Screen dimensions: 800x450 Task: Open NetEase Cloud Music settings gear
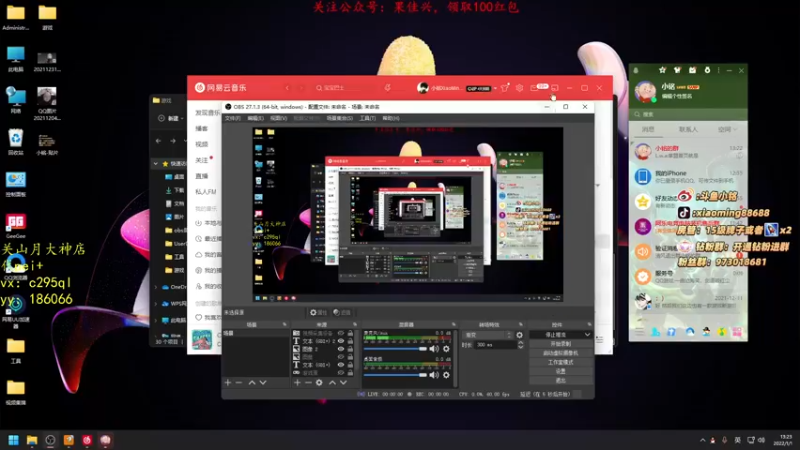tap(519, 88)
